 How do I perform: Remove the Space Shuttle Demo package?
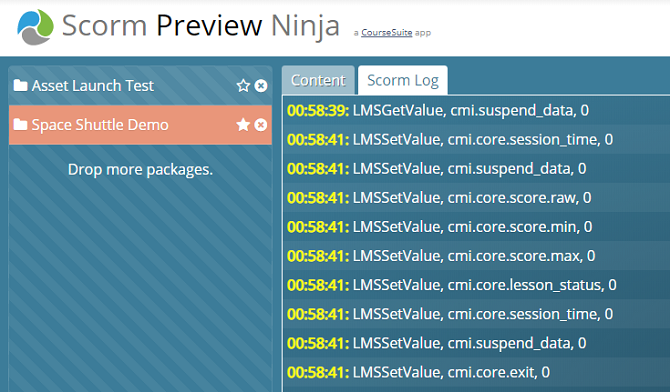[261, 125]
